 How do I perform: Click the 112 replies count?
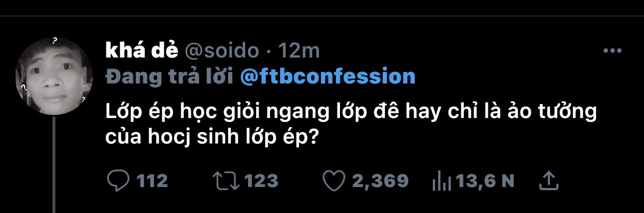click(152, 180)
